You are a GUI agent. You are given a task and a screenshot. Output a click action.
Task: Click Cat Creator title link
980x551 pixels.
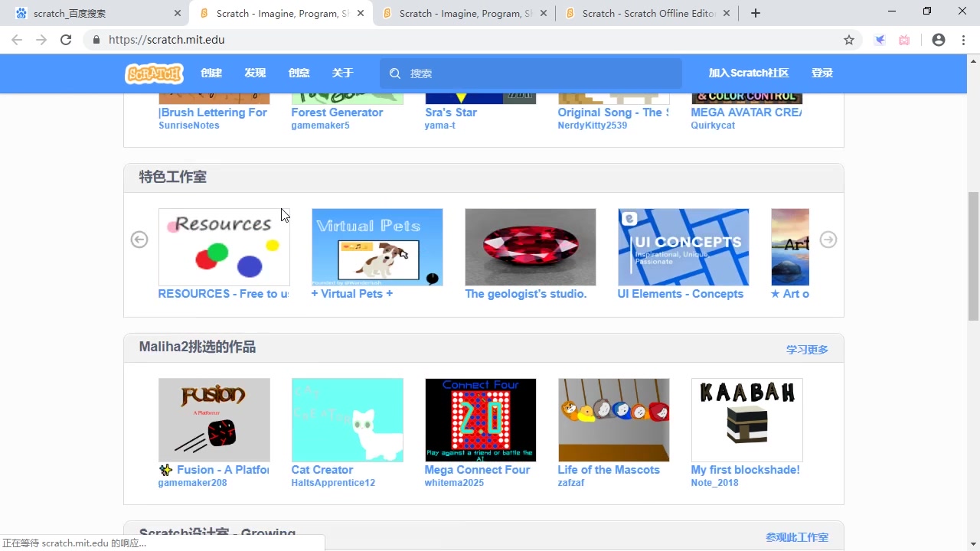[x=322, y=470]
